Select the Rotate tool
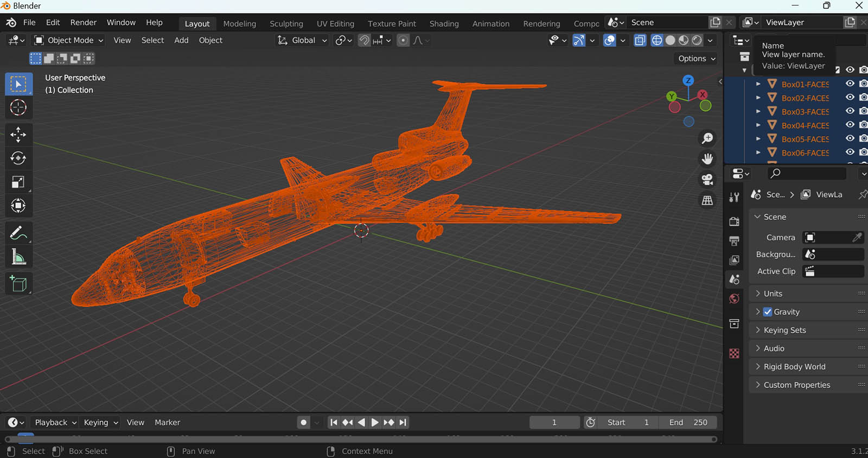Viewport: 868px width, 458px height. click(18, 158)
